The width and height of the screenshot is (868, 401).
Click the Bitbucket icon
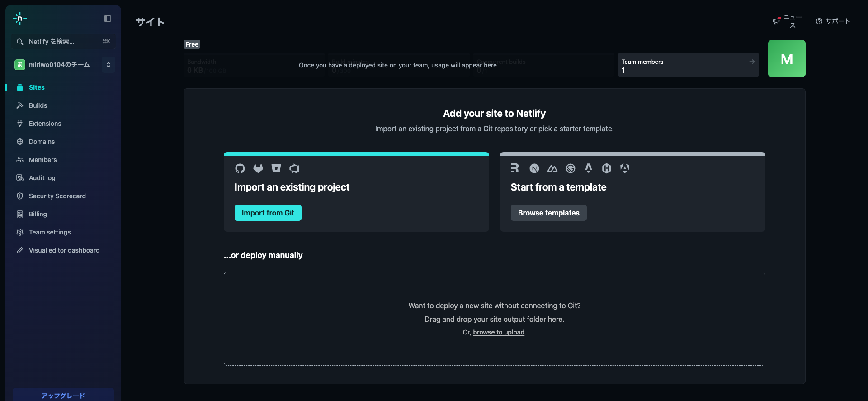(276, 168)
